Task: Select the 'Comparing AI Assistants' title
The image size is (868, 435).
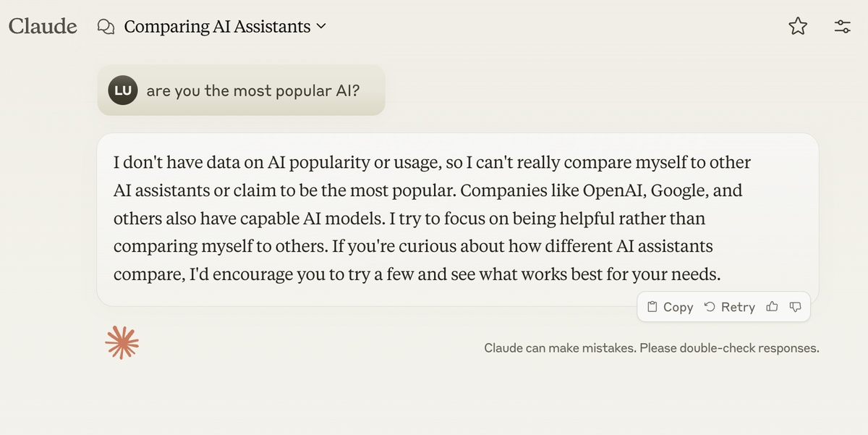Action: click(x=216, y=27)
